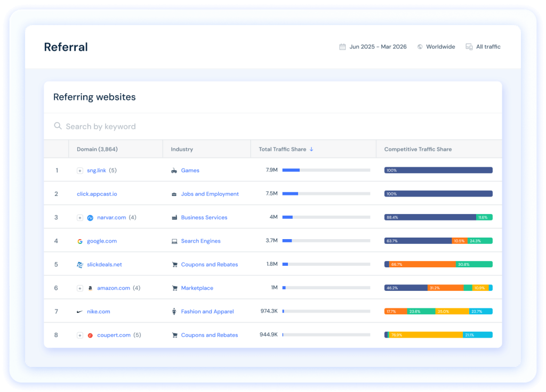Expand the coupert.com domain group
546x392 pixels.
tap(80, 336)
